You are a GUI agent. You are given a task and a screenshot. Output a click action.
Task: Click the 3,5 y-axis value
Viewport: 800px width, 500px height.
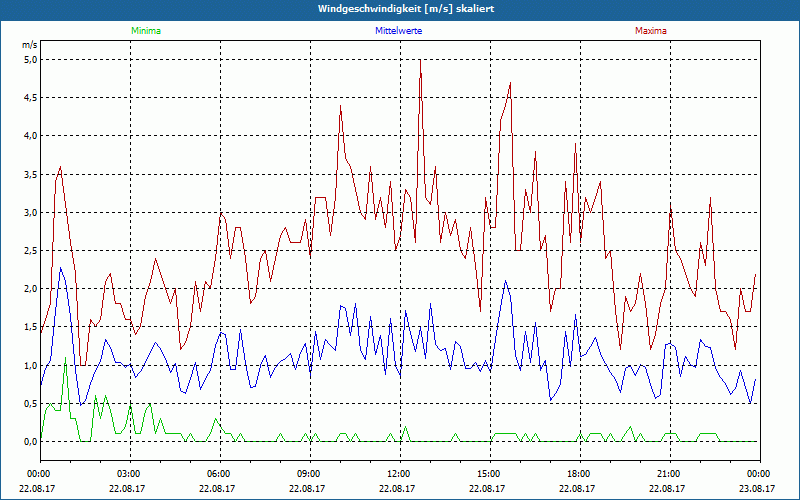coord(31,174)
